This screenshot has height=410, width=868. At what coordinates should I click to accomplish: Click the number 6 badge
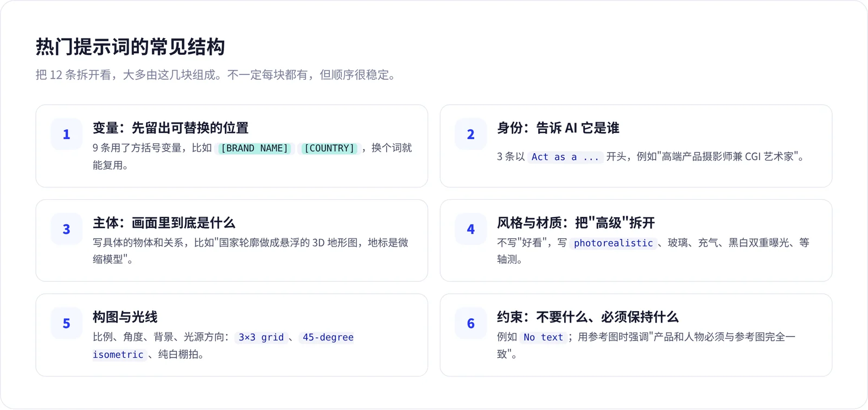tap(471, 324)
